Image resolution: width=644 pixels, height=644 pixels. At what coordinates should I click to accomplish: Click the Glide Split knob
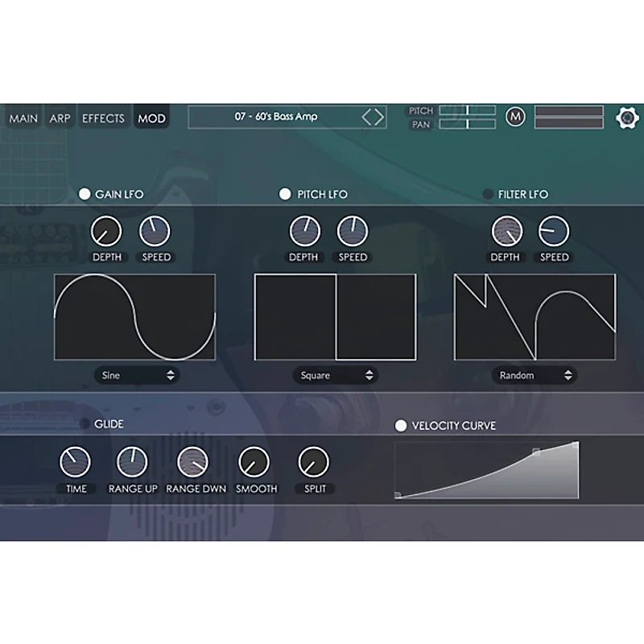click(313, 463)
